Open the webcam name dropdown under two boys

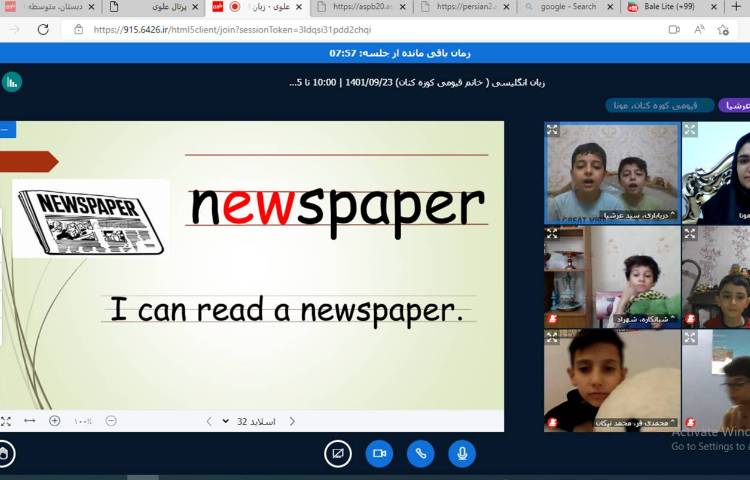point(622,215)
